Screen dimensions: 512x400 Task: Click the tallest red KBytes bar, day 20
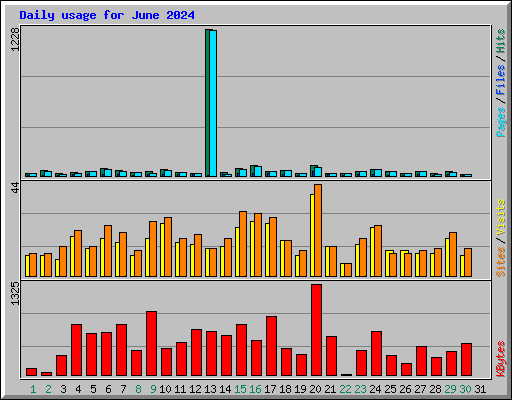click(316, 330)
